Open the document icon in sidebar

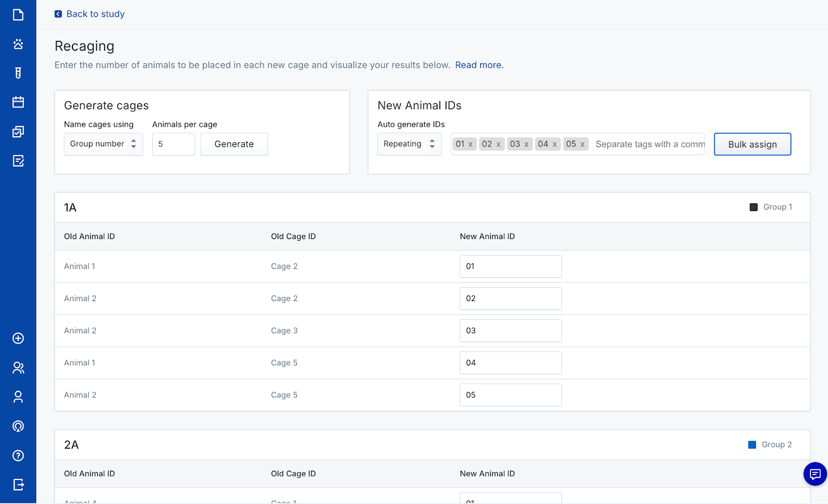coord(18,14)
